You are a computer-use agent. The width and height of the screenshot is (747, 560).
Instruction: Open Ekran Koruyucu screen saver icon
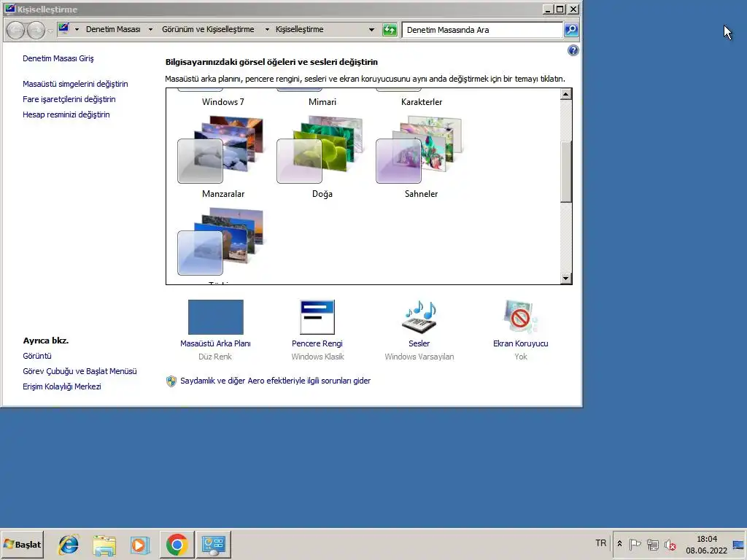(x=520, y=317)
